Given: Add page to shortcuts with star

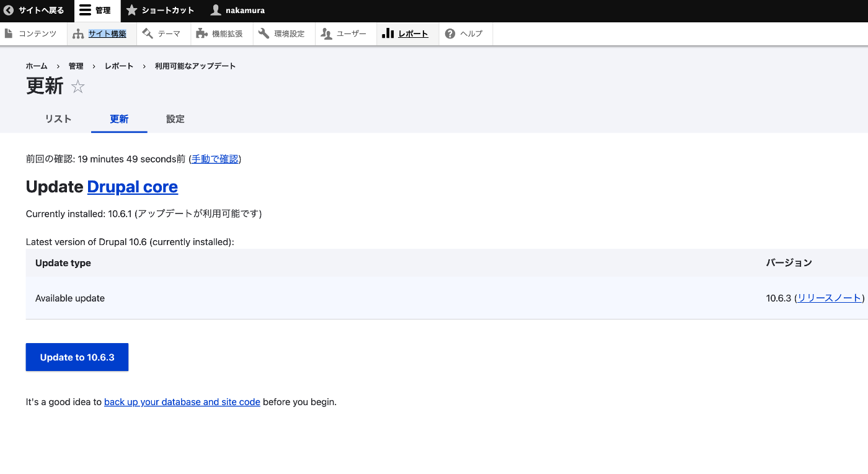Looking at the screenshot, I should [77, 86].
